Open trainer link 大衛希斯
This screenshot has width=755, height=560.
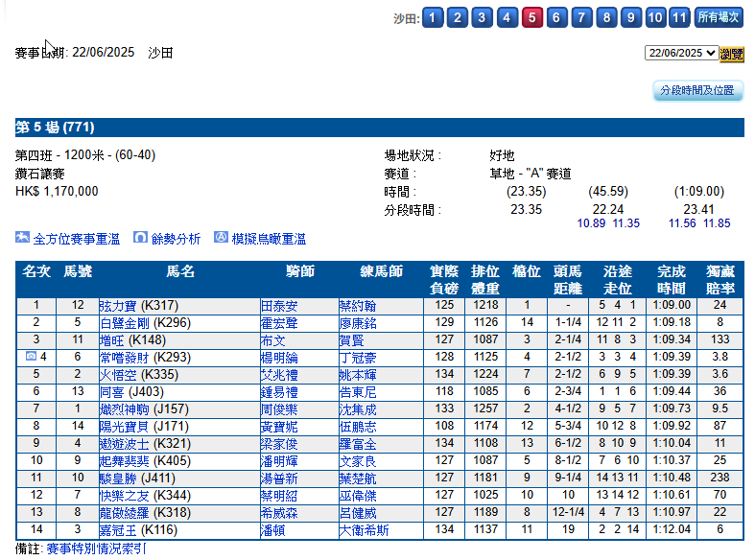click(x=364, y=530)
